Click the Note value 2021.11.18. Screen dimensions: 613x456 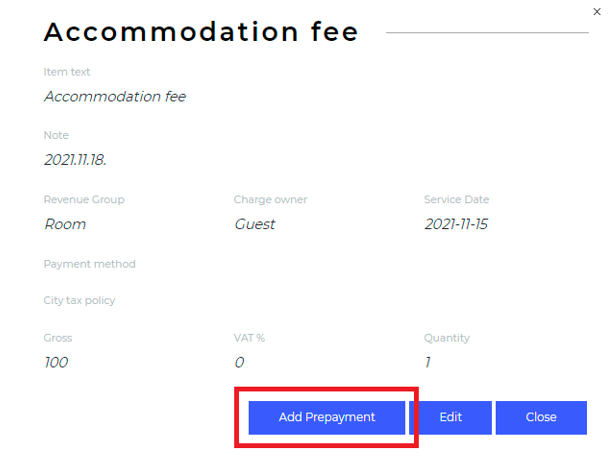point(76,160)
